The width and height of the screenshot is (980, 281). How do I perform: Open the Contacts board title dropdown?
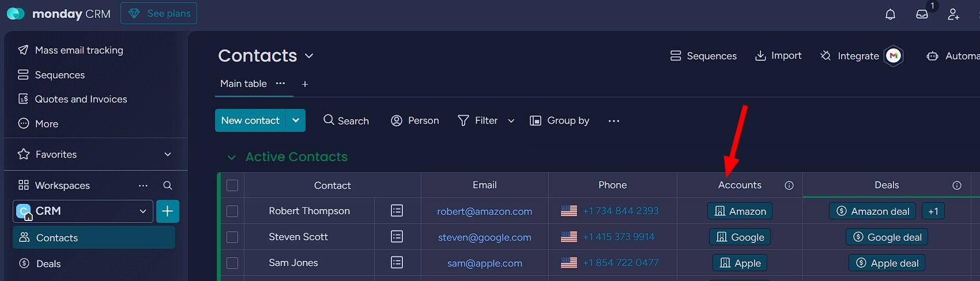(x=309, y=56)
